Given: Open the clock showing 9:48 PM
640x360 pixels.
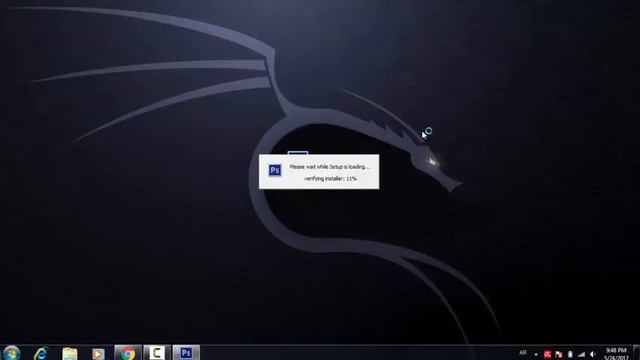Looking at the screenshot, I should (616, 354).
